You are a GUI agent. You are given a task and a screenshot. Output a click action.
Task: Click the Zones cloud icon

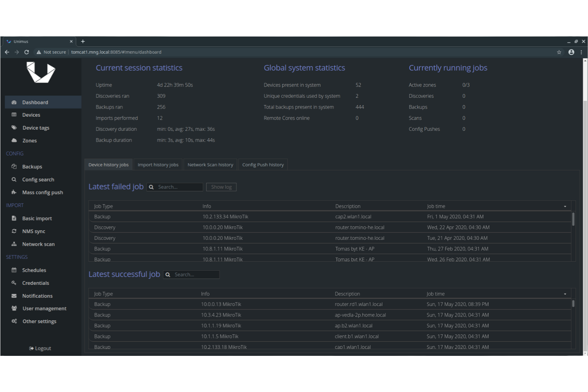pyautogui.click(x=14, y=140)
